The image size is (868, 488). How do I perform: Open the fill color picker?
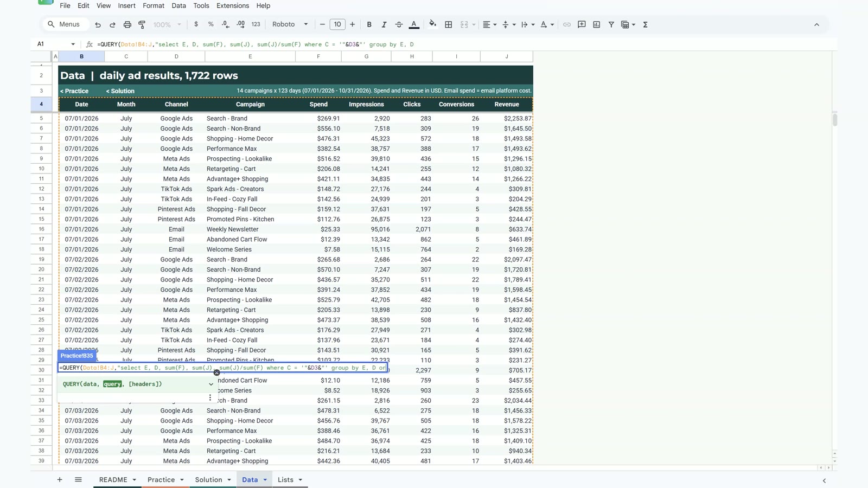point(432,24)
